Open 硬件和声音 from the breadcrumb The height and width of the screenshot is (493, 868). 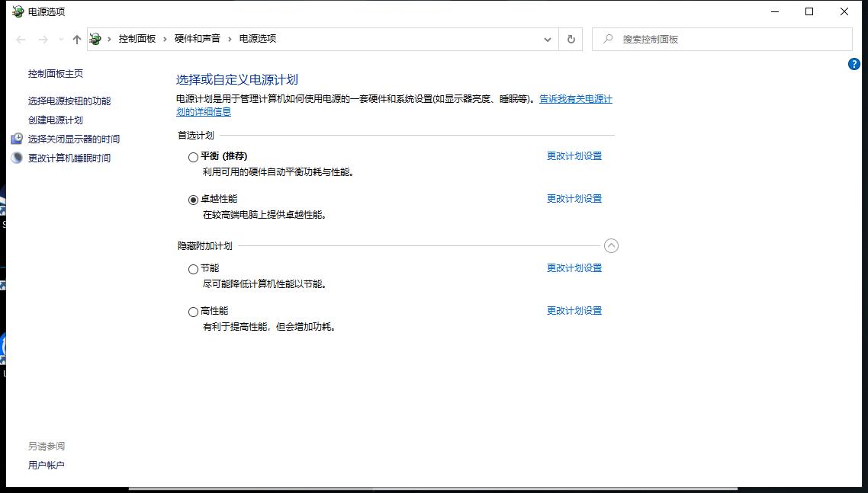coord(197,38)
